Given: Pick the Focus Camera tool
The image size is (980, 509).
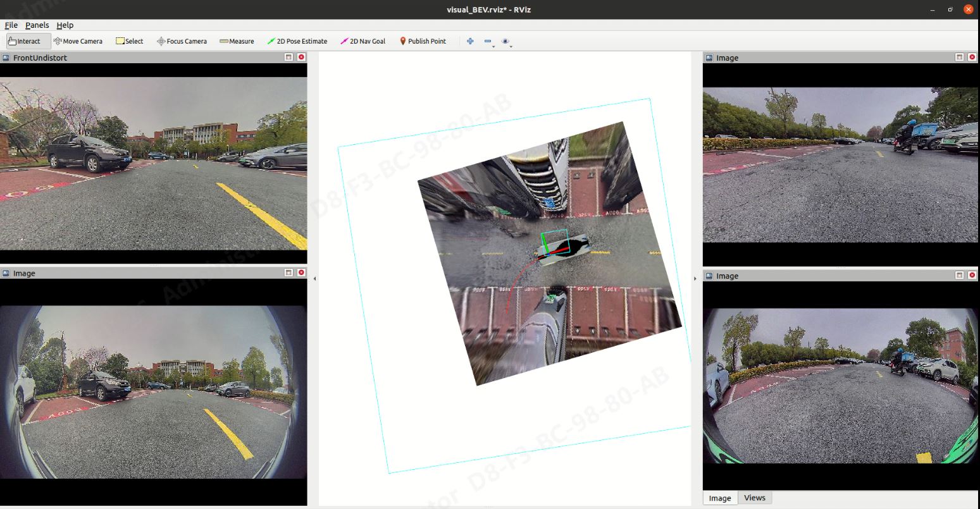Looking at the screenshot, I should (x=182, y=41).
